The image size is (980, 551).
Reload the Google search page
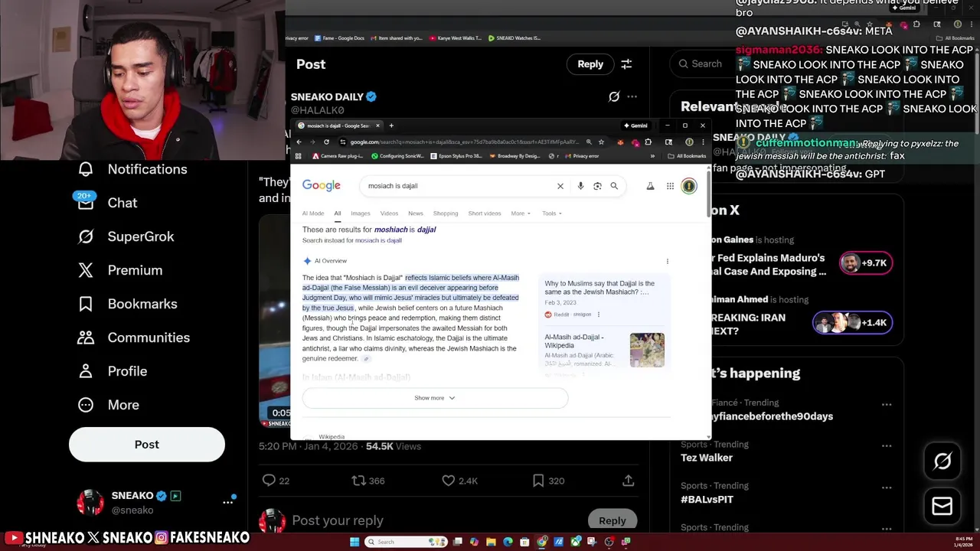[326, 142]
